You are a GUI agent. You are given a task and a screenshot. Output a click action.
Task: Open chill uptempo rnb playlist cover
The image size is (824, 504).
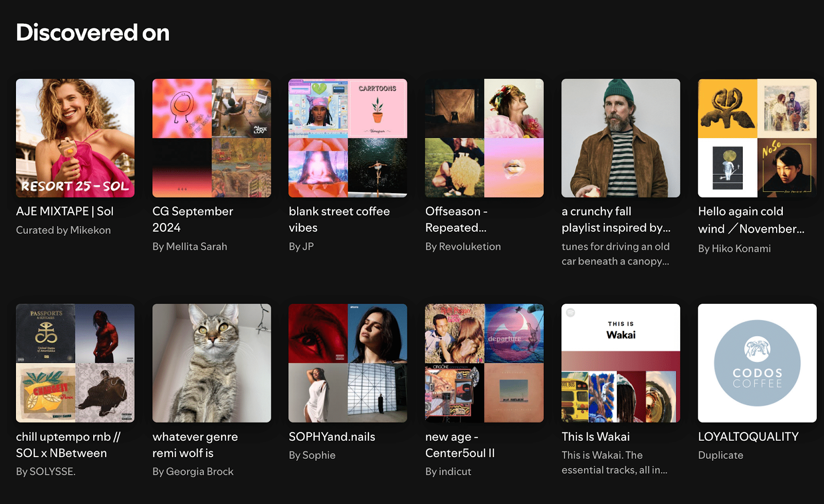75,363
